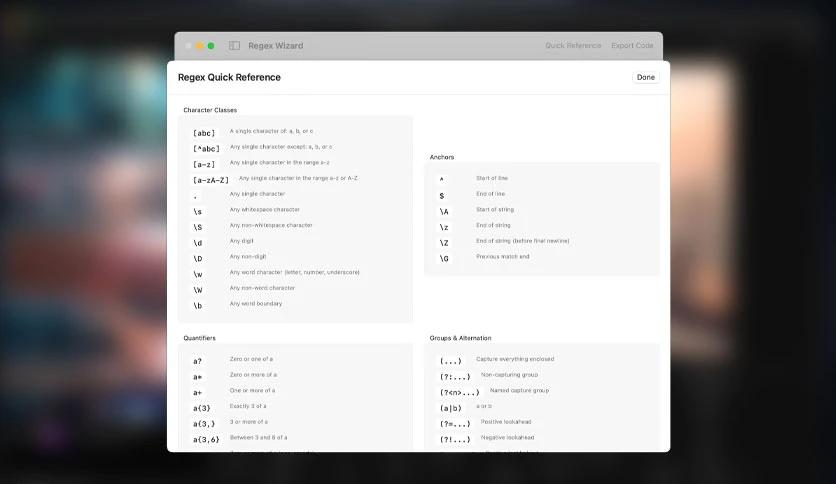Select the [abc] character class token
The height and width of the screenshot is (484, 836).
[204, 133]
